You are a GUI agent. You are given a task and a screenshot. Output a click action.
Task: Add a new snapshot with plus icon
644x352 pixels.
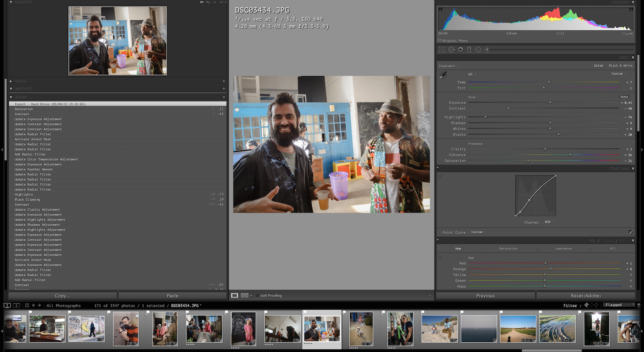pos(224,89)
